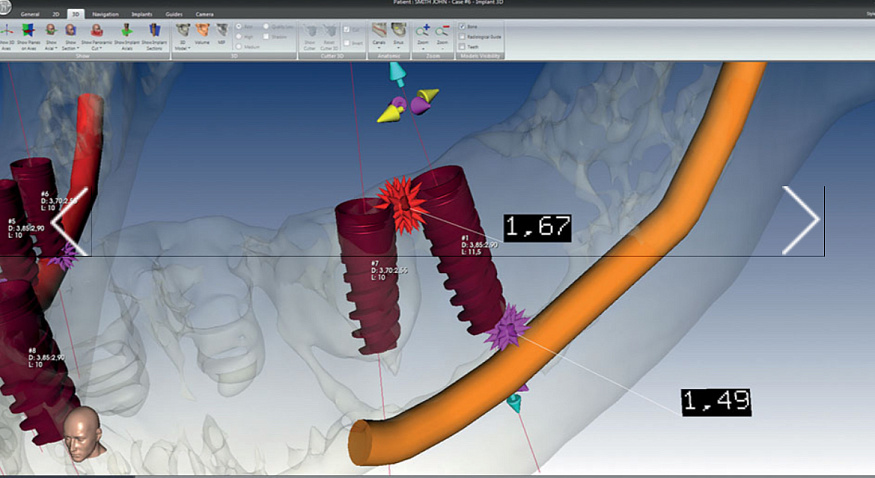Expand the Sinus dropdown

coord(398,35)
